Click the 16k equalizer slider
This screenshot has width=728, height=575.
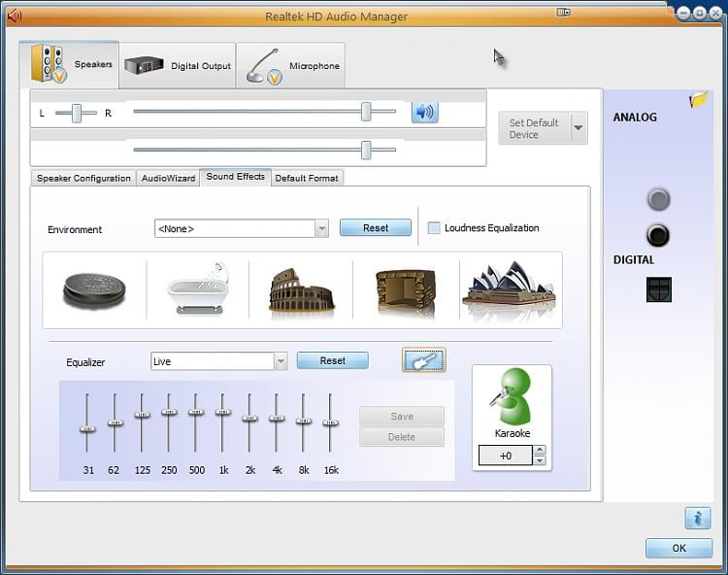(330, 423)
